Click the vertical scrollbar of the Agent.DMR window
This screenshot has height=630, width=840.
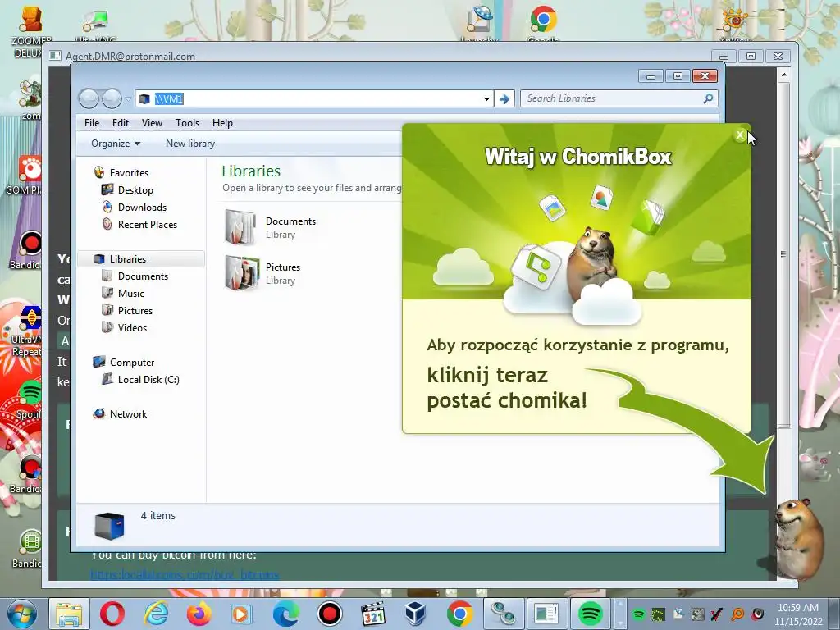783,254
